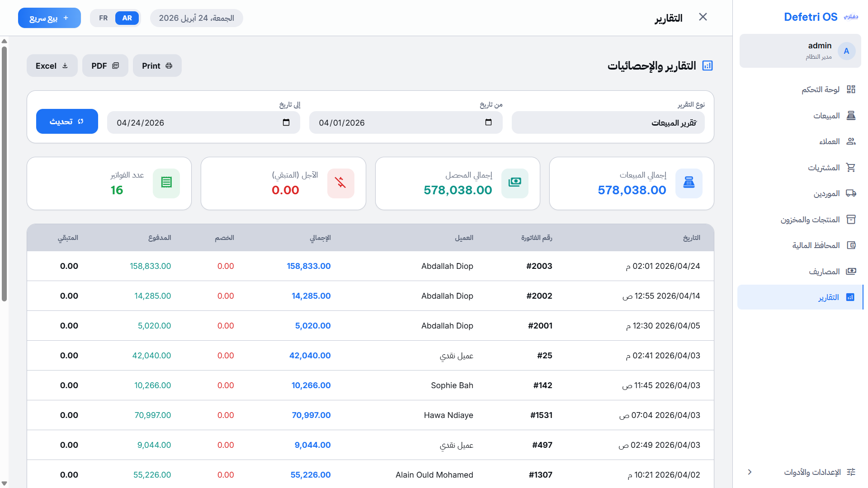The height and width of the screenshot is (488, 868).
Task: Select the المبيعات sales icon in sidebar
Action: tap(852, 115)
